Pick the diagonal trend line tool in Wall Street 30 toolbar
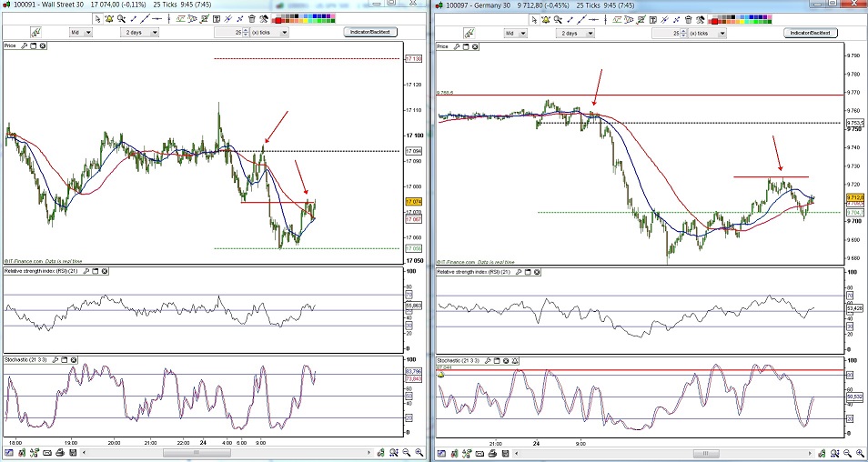Viewport: 868px width, 462px height. [145, 19]
